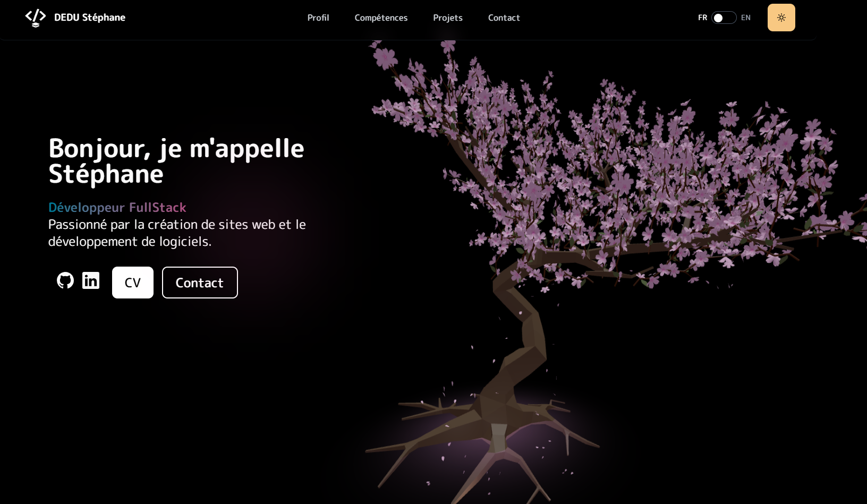The height and width of the screenshot is (504, 867).
Task: Click the Développeur FullStack gradient text
Action: click(x=117, y=207)
